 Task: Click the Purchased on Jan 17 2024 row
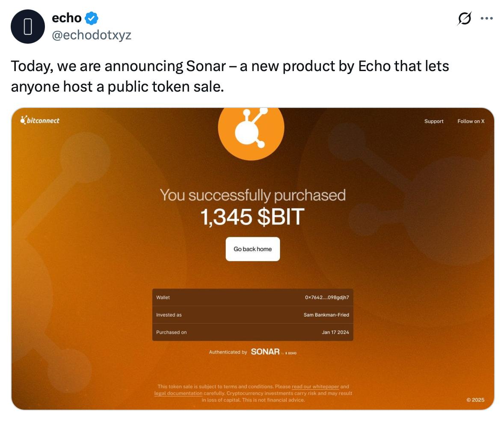coord(253,332)
